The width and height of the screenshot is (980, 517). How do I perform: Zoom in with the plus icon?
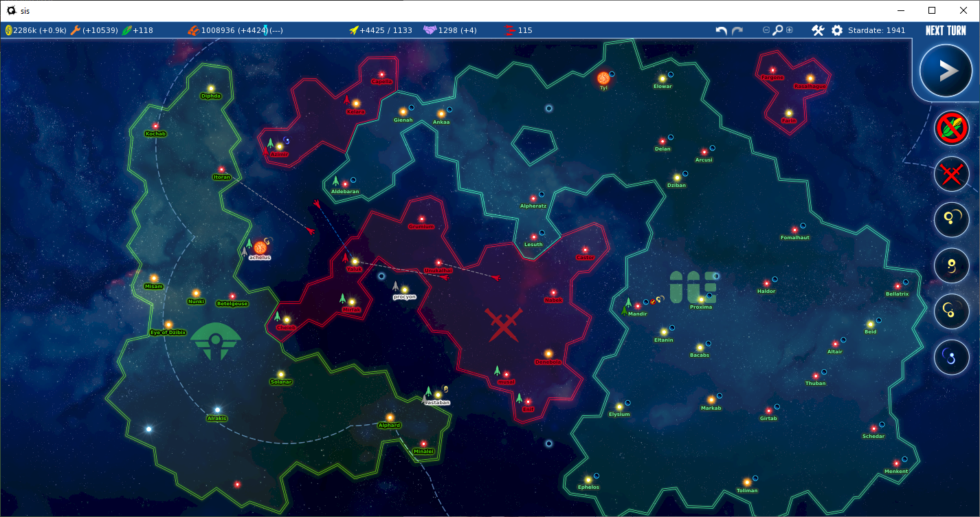click(789, 30)
